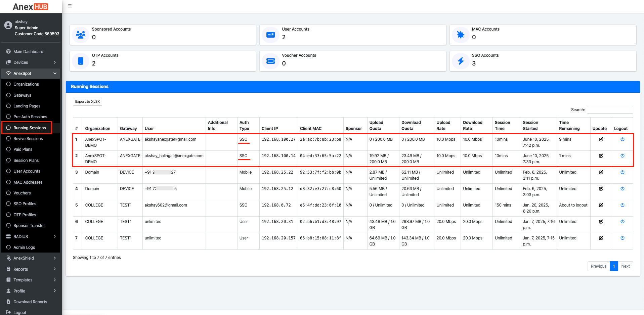Click the Export to XLSX button
Viewport: 644px width, 315px height.
(87, 101)
